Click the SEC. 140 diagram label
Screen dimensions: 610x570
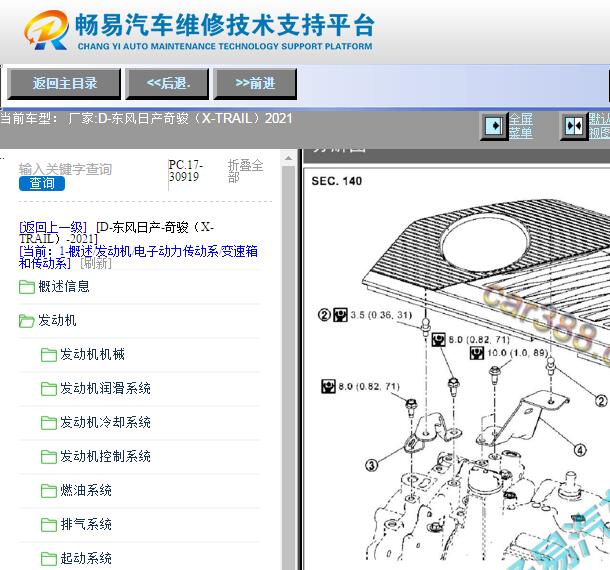click(x=337, y=181)
